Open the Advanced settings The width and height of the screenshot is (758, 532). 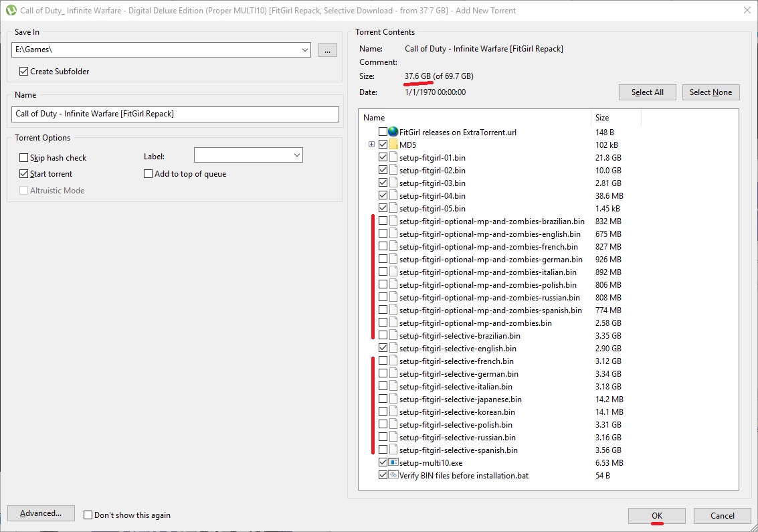pos(41,513)
